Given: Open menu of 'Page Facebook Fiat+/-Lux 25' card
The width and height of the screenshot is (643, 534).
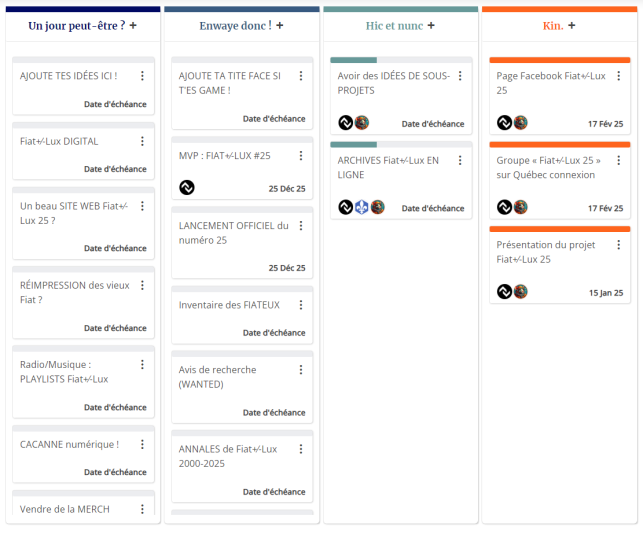Looking at the screenshot, I should pos(619,76).
